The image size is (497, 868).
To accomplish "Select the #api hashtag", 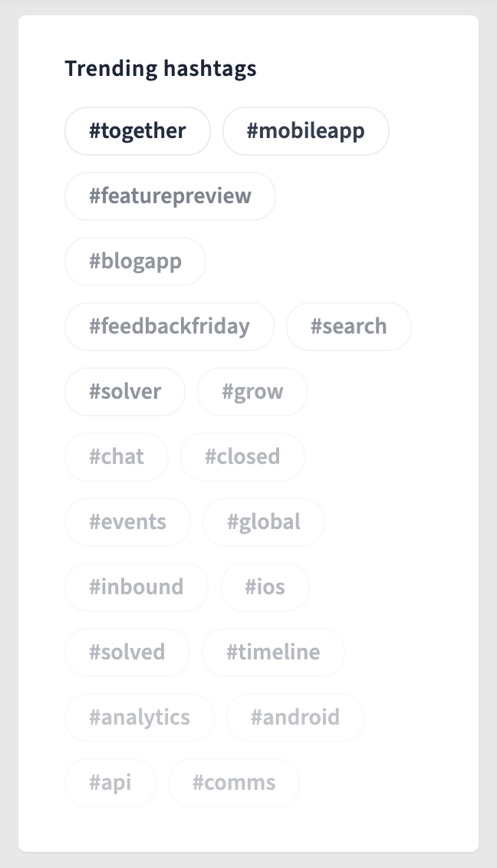I will 110,782.
